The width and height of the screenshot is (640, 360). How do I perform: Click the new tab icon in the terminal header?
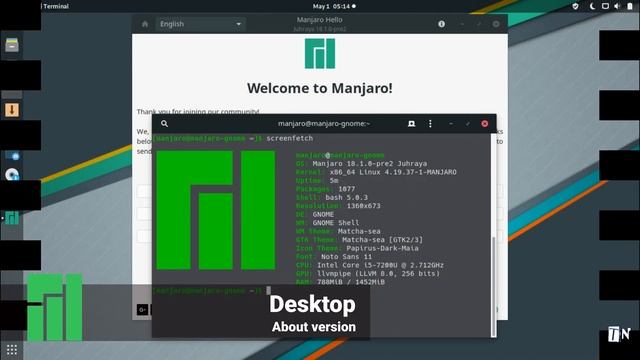tap(411, 124)
